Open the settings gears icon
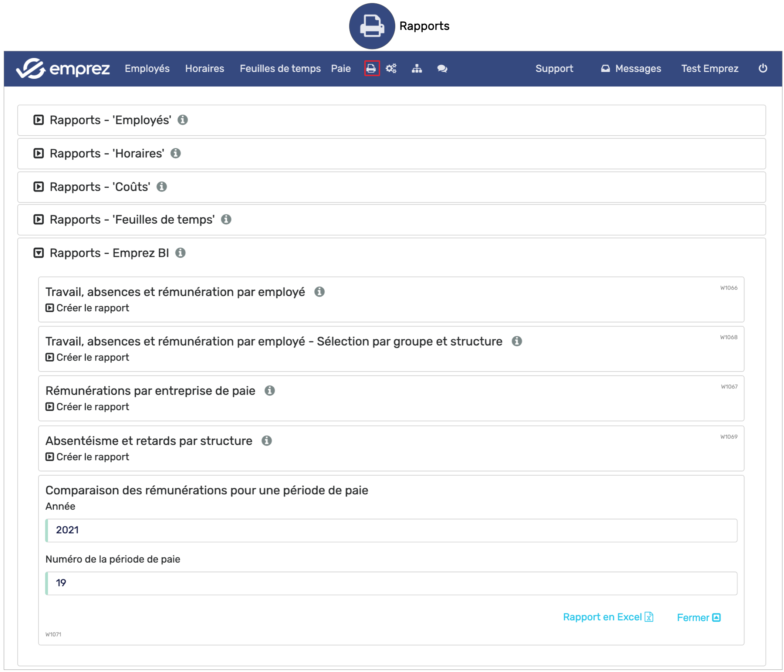 click(391, 68)
